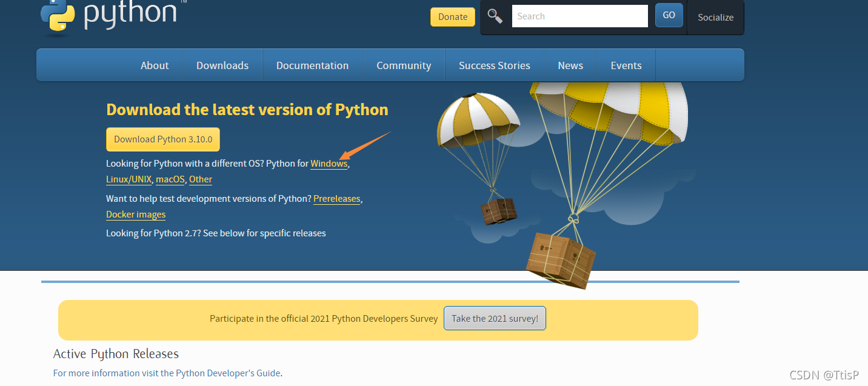Click the Donate button

(x=453, y=17)
